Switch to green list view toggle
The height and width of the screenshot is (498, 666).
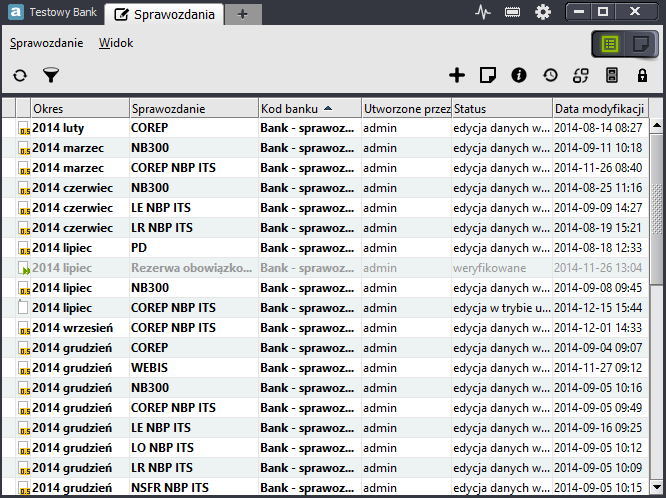point(610,44)
